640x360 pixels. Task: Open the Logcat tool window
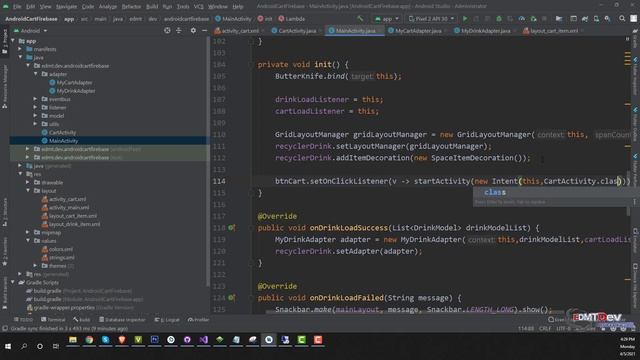167,320
